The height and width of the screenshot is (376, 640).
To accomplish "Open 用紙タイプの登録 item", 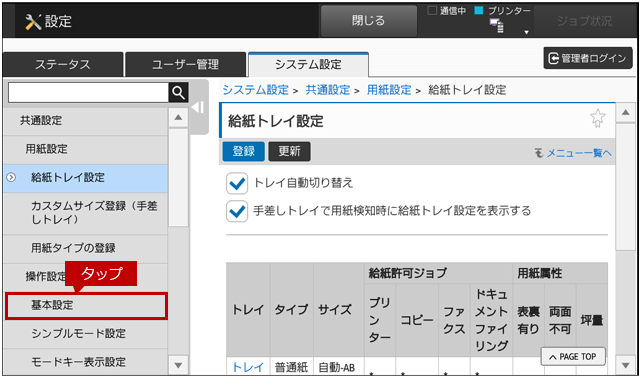I will pyautogui.click(x=85, y=248).
